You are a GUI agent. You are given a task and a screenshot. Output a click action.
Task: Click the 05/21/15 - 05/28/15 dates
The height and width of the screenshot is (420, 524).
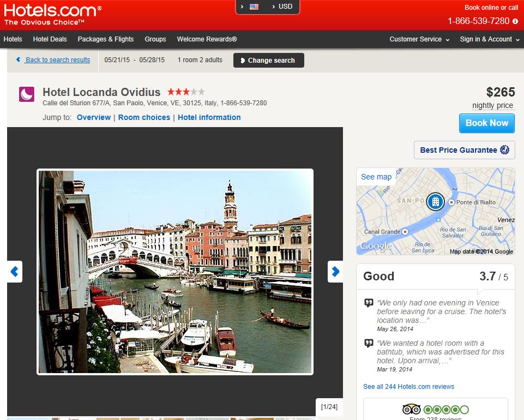pos(134,60)
